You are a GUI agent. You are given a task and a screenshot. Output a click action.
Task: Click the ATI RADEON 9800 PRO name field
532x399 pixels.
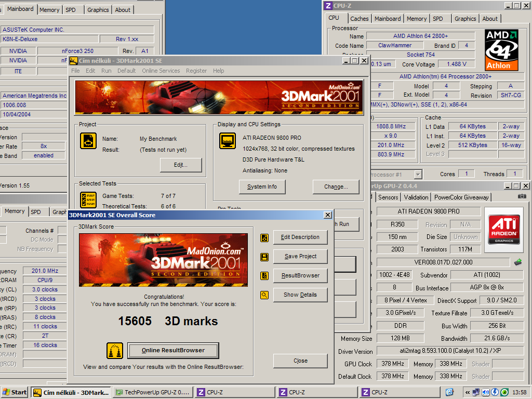pyautogui.click(x=429, y=211)
